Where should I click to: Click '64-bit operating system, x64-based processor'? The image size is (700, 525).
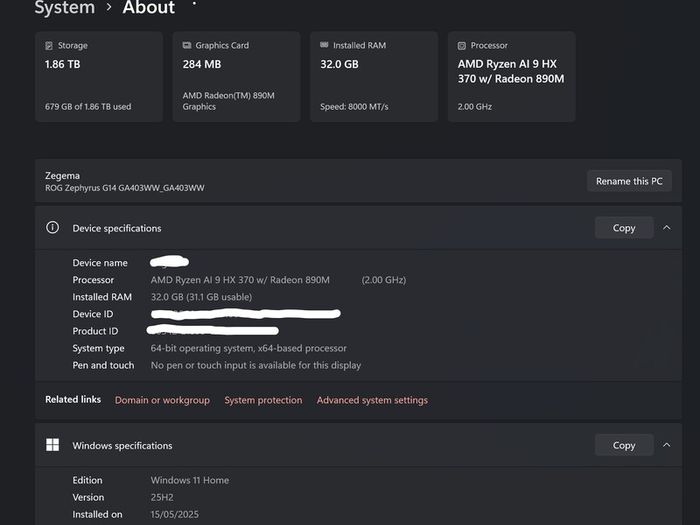249,348
